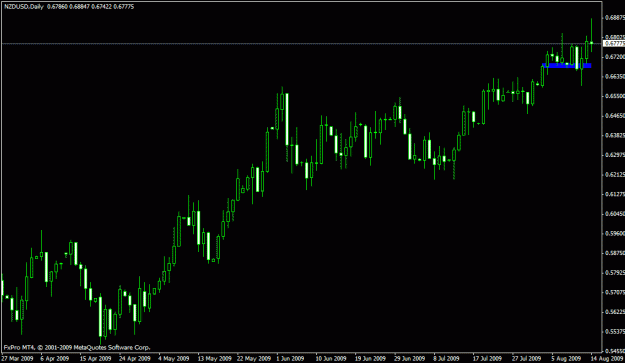Click the 0.6887 price scale label
Viewport: 625px width, 363px height.
coord(615,18)
